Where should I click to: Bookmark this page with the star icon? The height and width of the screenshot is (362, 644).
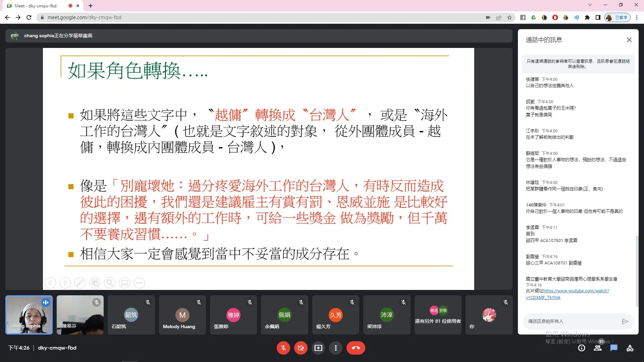[509, 17]
